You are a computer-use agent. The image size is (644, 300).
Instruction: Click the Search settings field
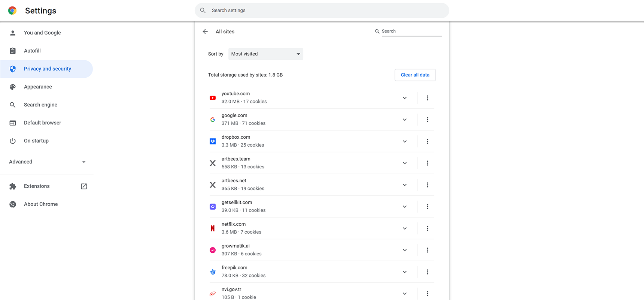[x=322, y=10]
